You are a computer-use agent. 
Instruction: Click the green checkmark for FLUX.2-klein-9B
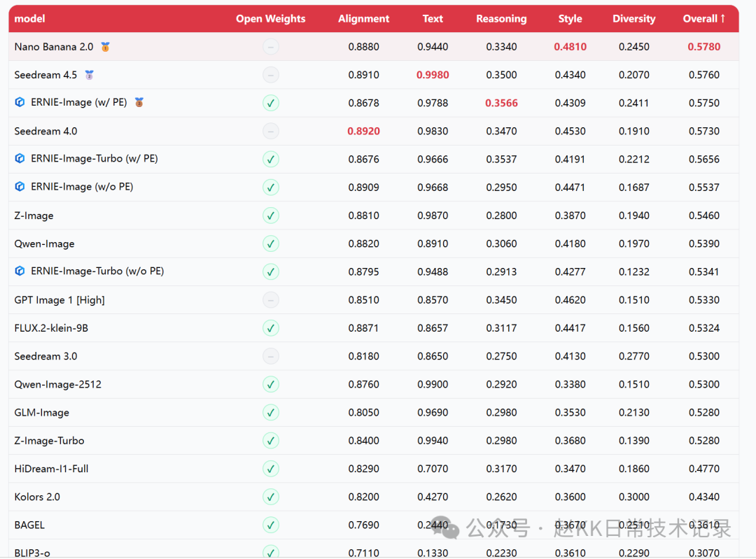pyautogui.click(x=270, y=328)
